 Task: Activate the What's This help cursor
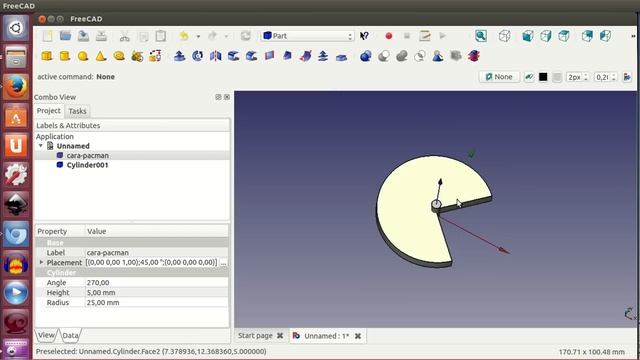click(x=364, y=36)
